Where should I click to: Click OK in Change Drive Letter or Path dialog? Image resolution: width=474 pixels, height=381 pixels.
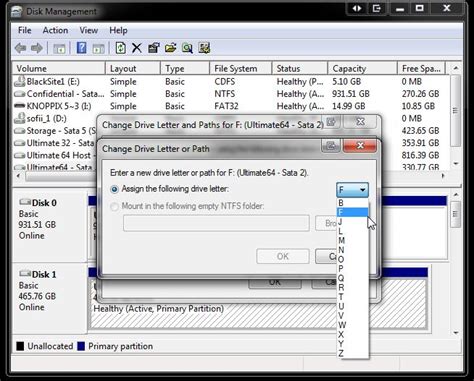[x=283, y=256]
